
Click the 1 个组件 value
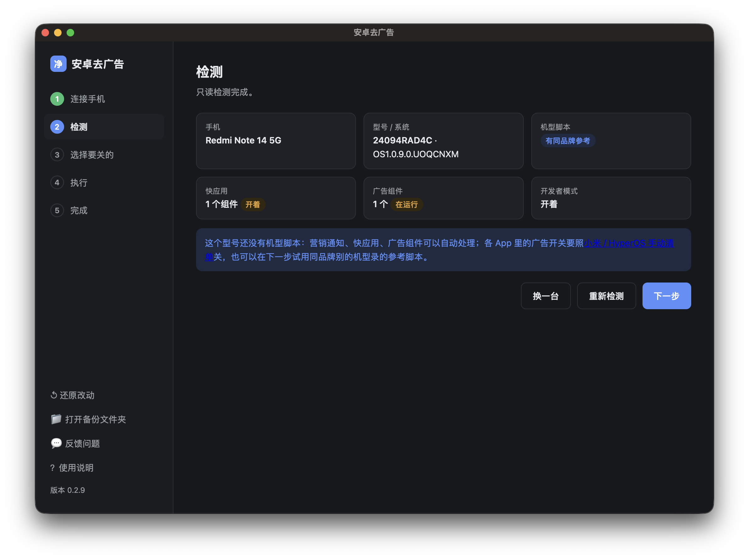[221, 204]
